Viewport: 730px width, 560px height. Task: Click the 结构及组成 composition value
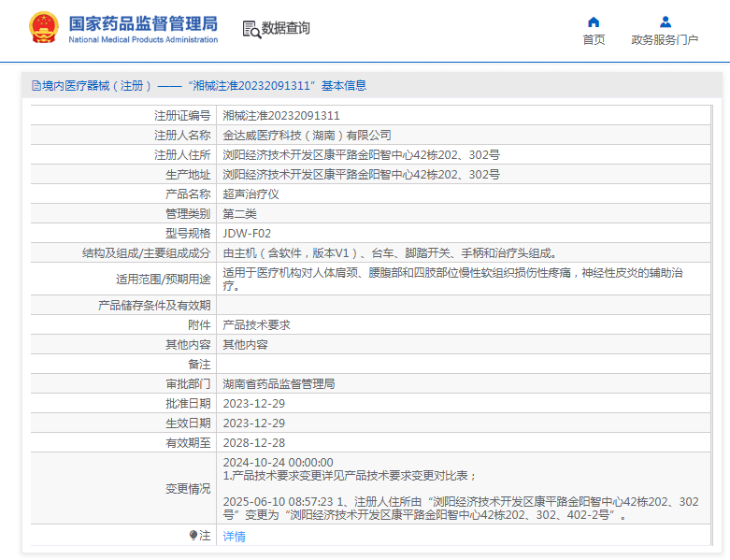coord(390,252)
